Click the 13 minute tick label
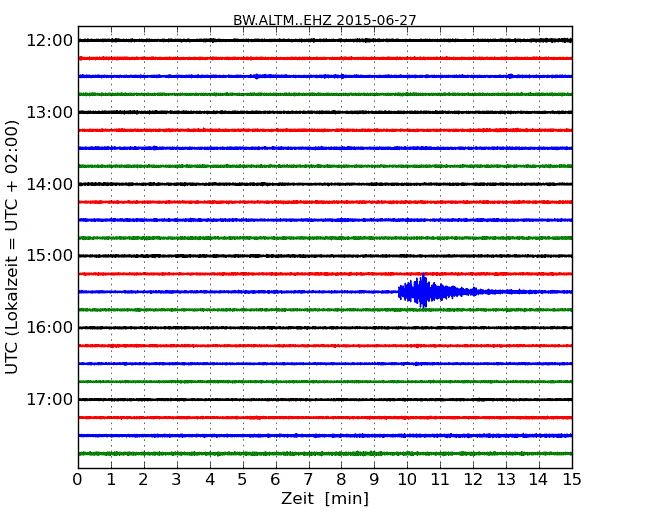Image resolution: width=650 pixels, height=520 pixels. point(506,480)
